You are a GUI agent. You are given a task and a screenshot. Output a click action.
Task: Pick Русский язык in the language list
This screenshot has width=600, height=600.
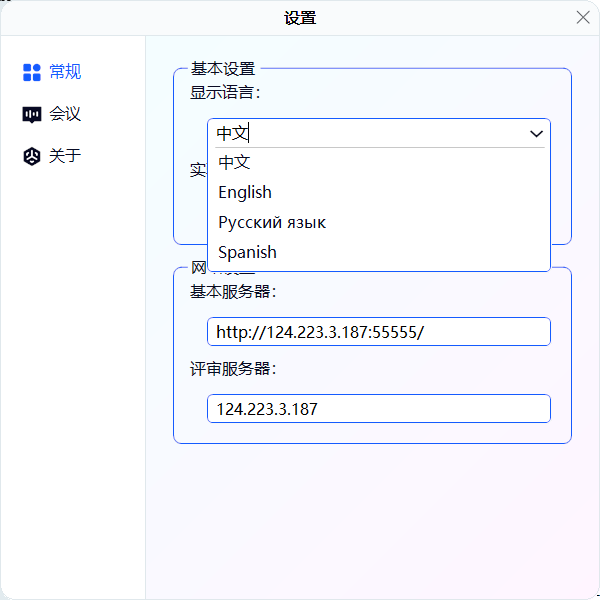pyautogui.click(x=272, y=222)
